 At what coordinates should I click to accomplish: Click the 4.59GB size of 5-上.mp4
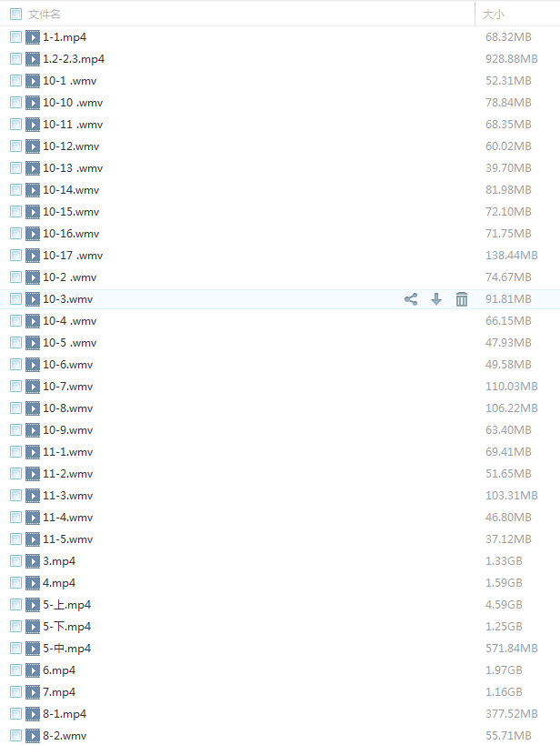click(x=504, y=605)
